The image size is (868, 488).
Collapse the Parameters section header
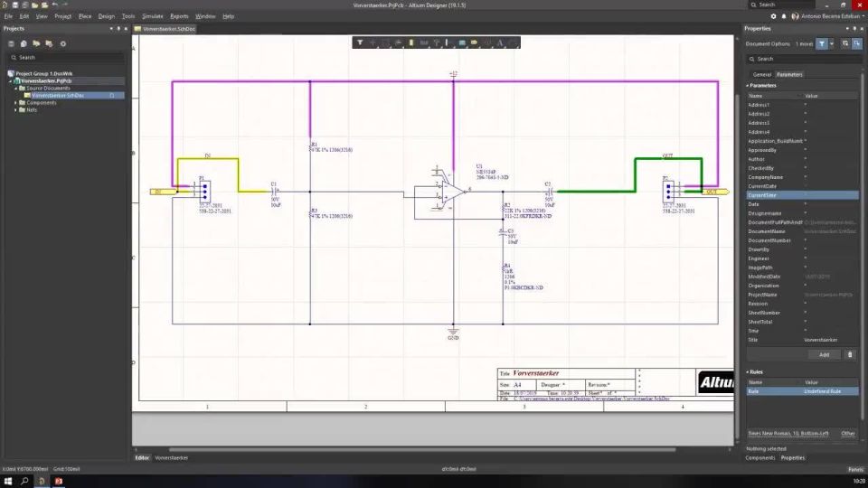coord(762,86)
